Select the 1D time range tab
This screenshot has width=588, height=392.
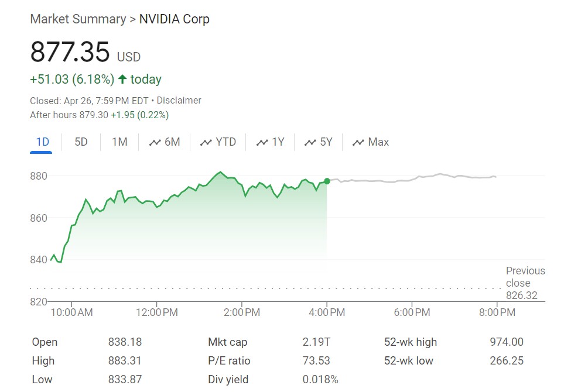point(42,142)
